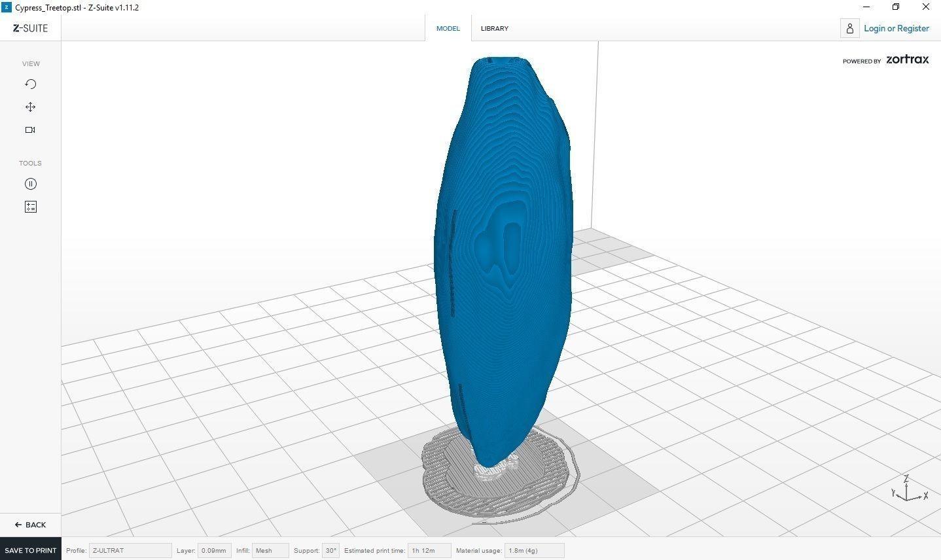
Task: Open the Infill Mesh selector
Action: (270, 550)
